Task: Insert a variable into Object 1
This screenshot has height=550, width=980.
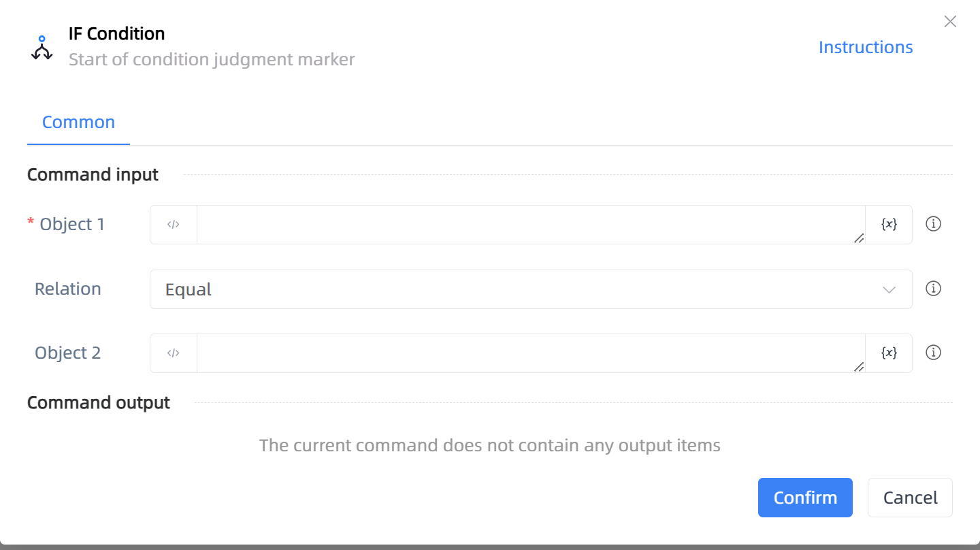Action: coord(889,225)
